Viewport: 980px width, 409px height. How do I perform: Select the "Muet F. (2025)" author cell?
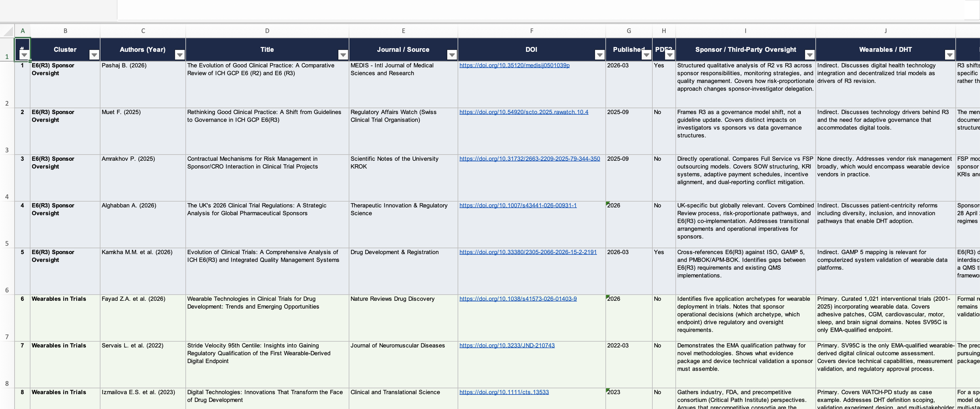143,131
